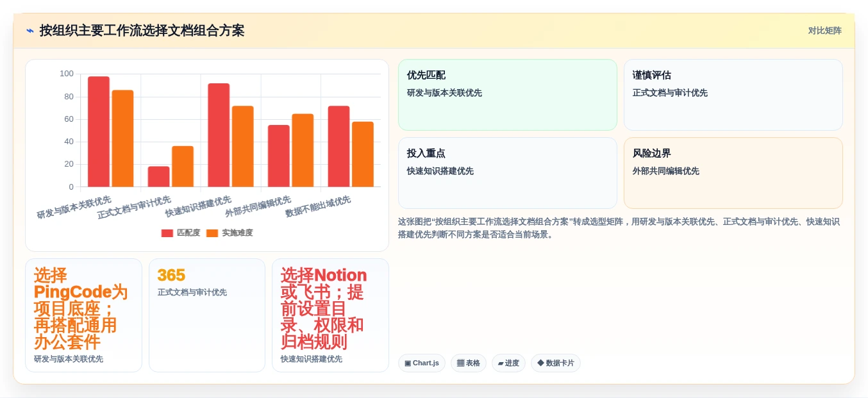Click the red 匹配度 bar for 数据不能出域优先
Screen dimensions: 868x398
[x=338, y=147]
